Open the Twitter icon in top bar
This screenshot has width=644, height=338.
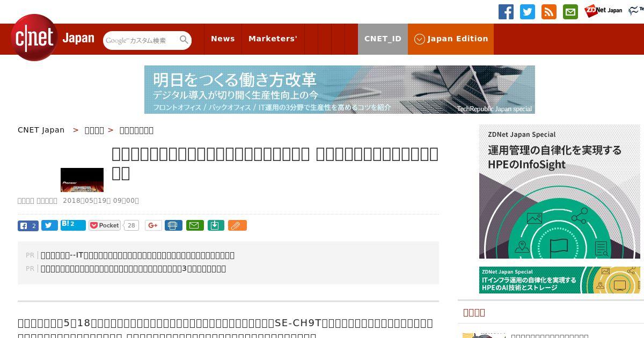coord(528,11)
